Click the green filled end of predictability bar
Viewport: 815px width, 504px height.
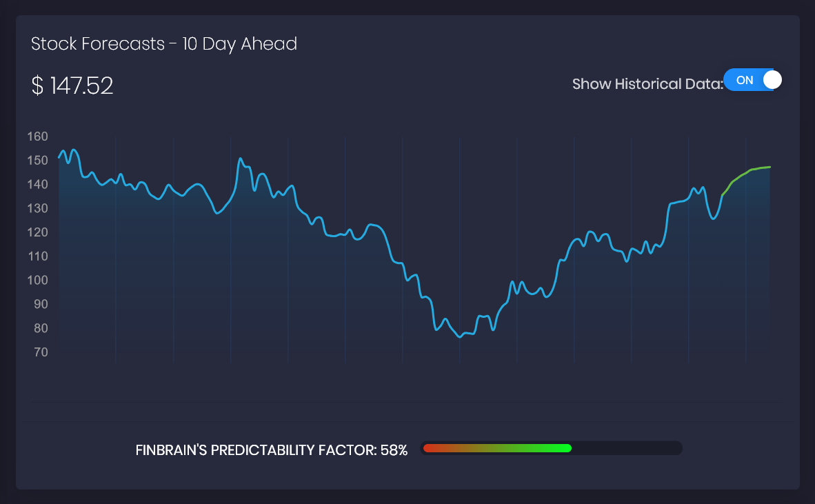[x=567, y=448]
